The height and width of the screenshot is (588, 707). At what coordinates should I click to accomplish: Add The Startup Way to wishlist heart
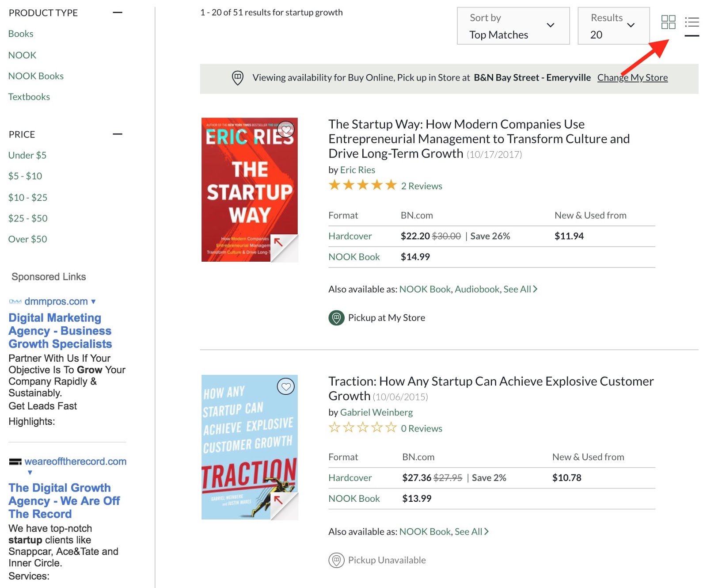click(286, 129)
